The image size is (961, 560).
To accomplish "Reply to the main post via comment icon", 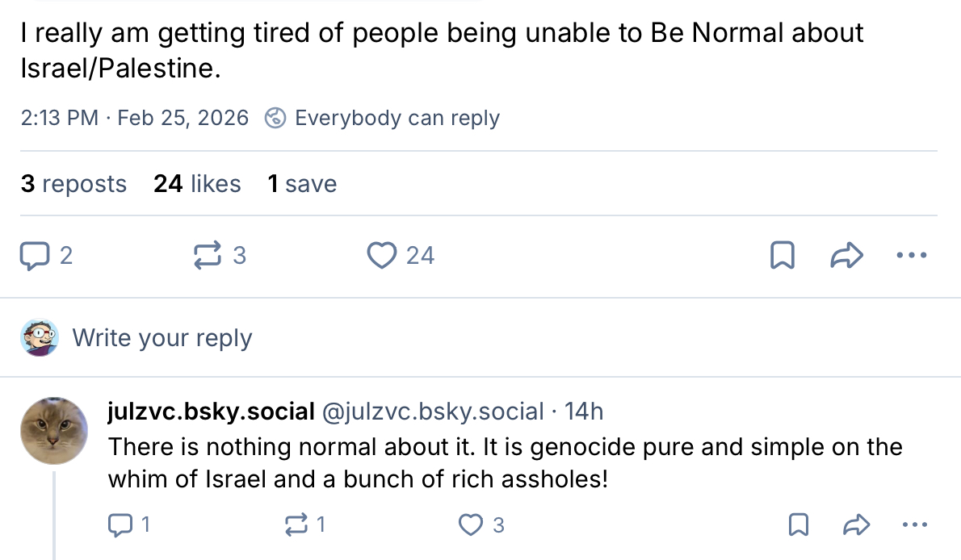I will (x=34, y=257).
